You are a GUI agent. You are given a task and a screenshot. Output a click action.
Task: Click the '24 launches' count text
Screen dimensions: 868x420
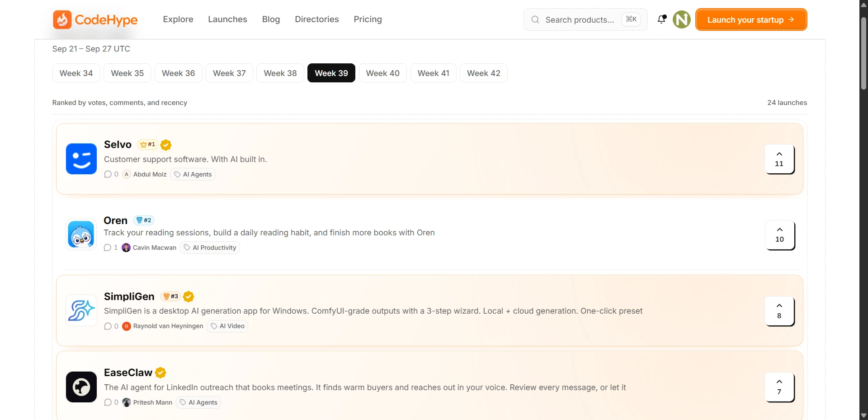(787, 103)
